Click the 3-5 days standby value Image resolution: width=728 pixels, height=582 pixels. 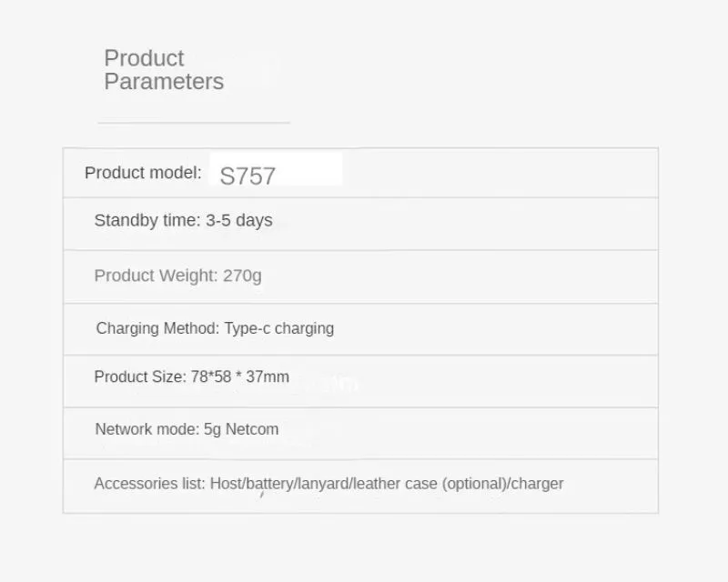pyautogui.click(x=239, y=220)
